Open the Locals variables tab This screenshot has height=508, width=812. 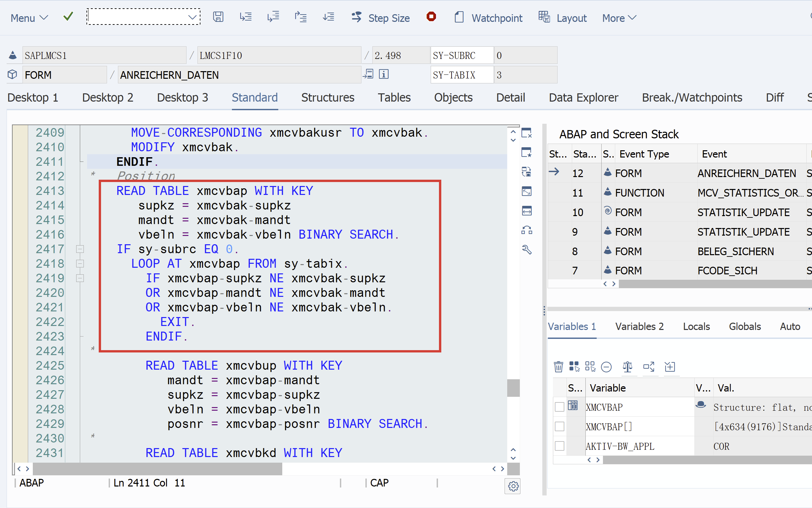(696, 326)
